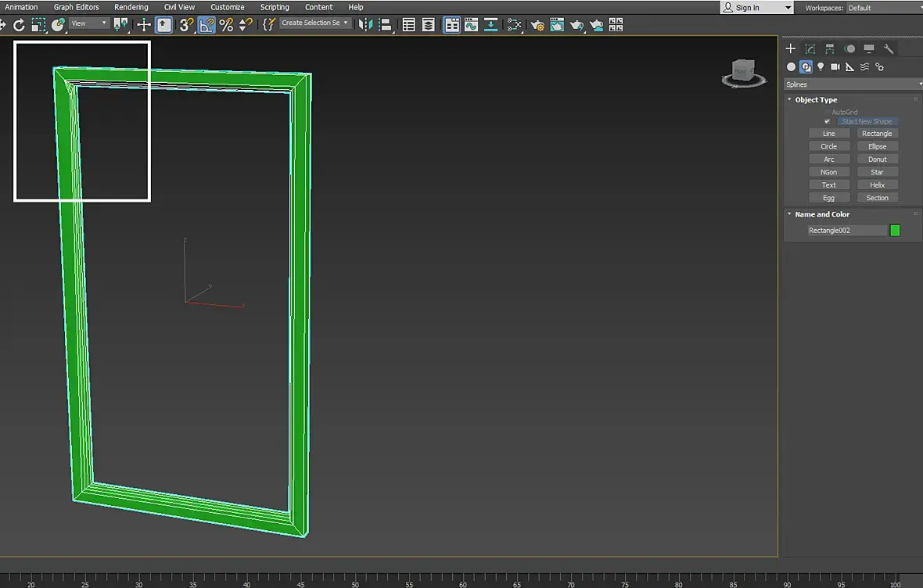Click the Ellipse spline button
923x588 pixels.
coord(877,146)
